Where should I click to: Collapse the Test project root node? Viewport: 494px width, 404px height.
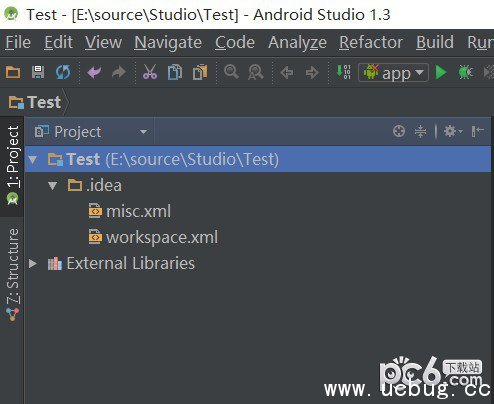click(33, 159)
